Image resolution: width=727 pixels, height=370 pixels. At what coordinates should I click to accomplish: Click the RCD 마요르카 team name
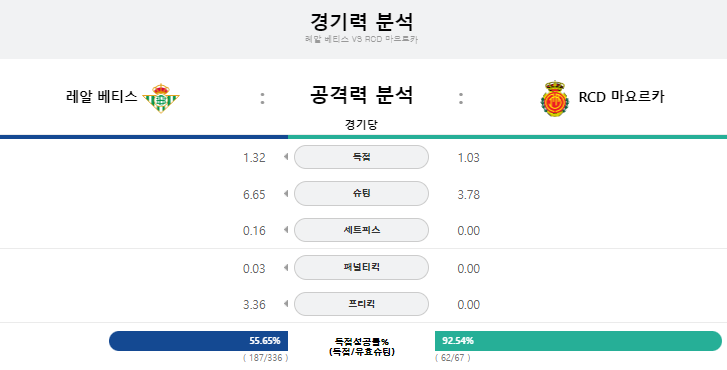[x=621, y=97]
